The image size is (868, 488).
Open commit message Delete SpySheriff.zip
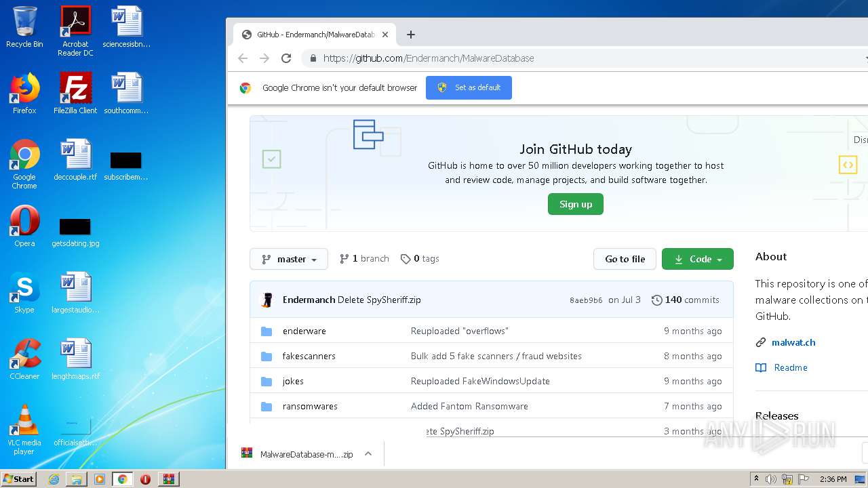tap(379, 300)
